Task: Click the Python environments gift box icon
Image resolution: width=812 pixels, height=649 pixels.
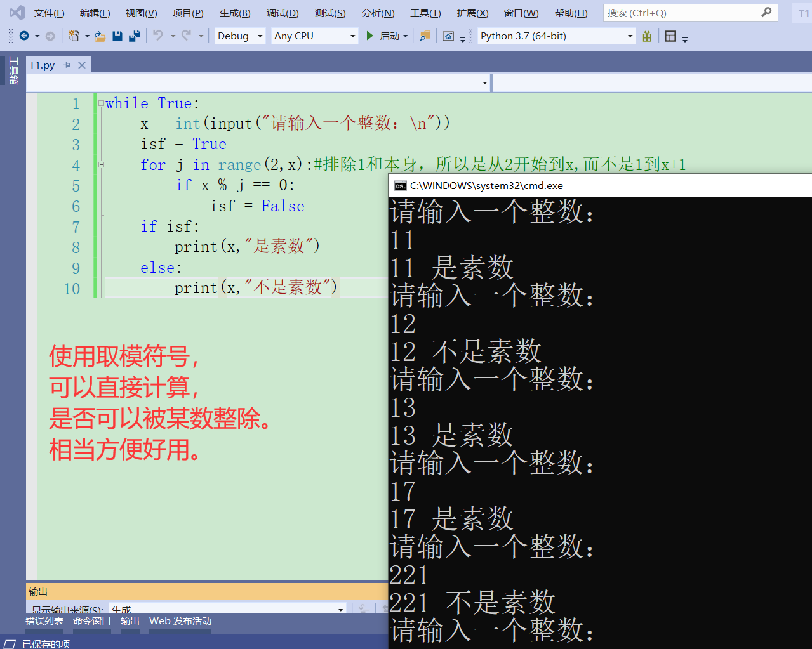Action: click(x=647, y=36)
